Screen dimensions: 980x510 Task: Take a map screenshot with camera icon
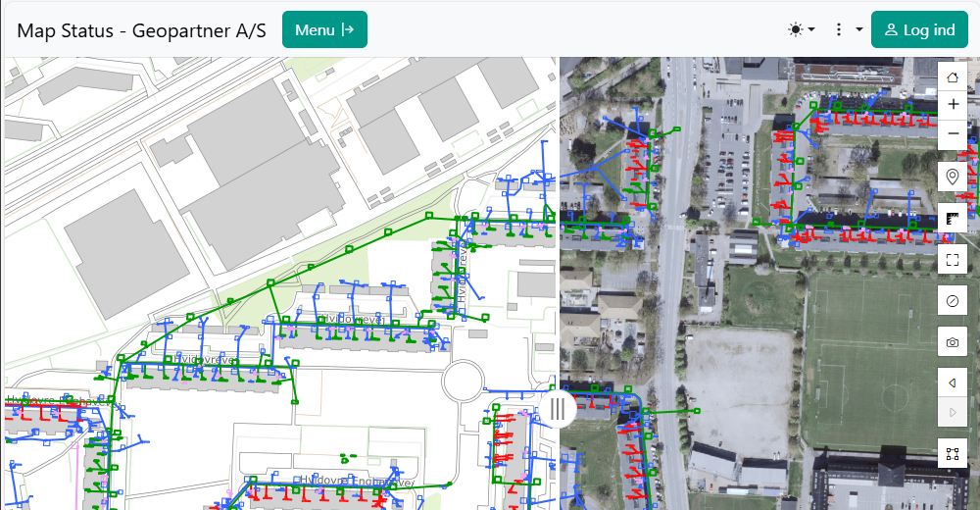(953, 341)
